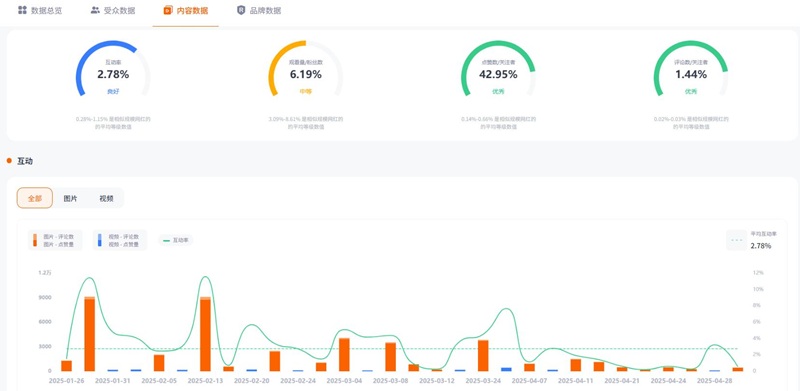Click the 受众数据 people icon
800x391 pixels.
(x=95, y=10)
